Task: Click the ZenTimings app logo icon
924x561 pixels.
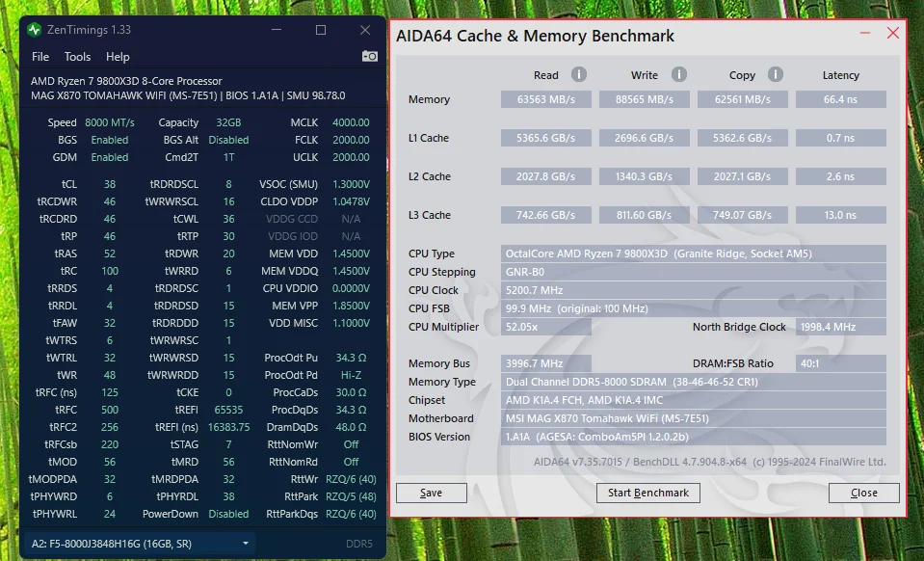Action: click(x=34, y=30)
